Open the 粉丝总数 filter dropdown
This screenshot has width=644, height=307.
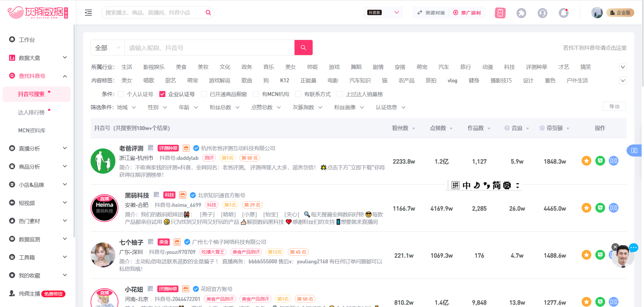pos(224,107)
